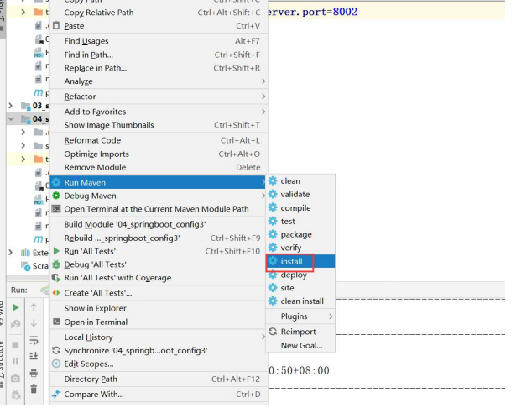Click the Debug Maven green gear icon
Viewport: 532px width, 408px height.
coord(56,196)
